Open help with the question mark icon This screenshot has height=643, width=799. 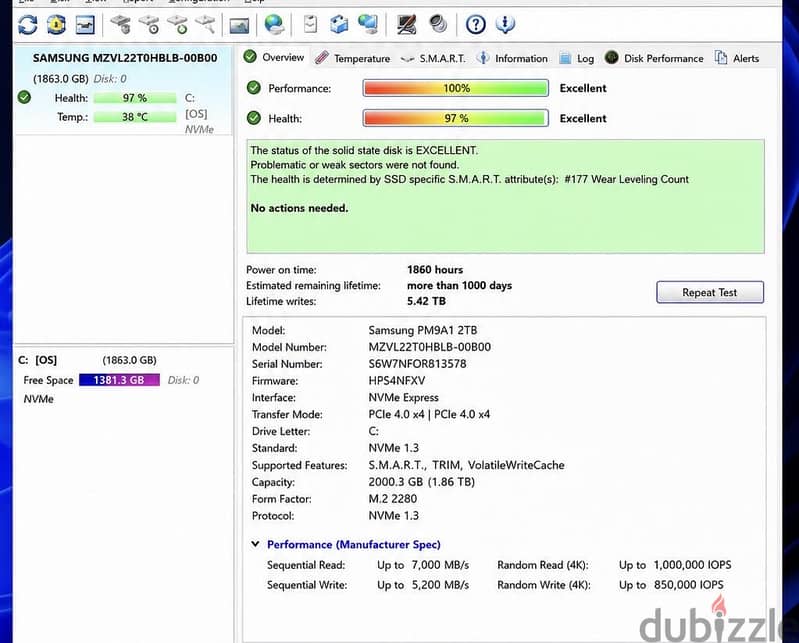[476, 24]
